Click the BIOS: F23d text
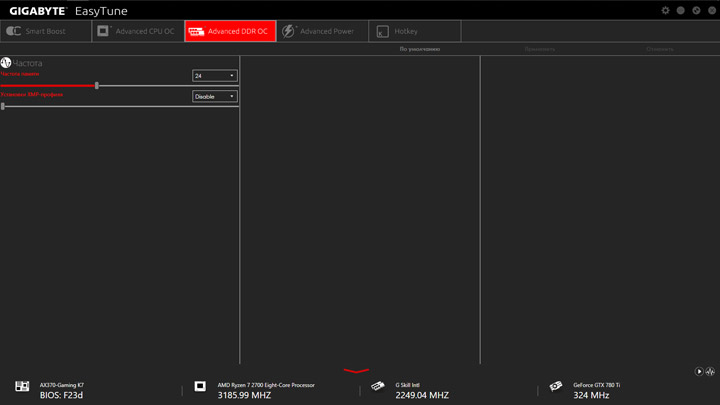This screenshot has height=405, width=720. pos(61,395)
